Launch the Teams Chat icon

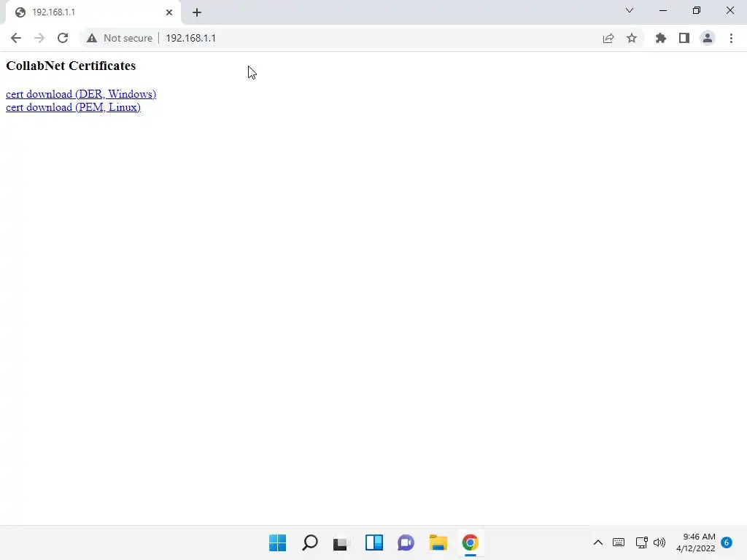click(x=406, y=542)
